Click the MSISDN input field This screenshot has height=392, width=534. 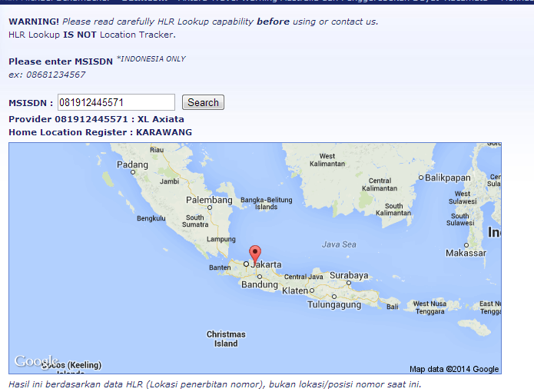coord(116,102)
